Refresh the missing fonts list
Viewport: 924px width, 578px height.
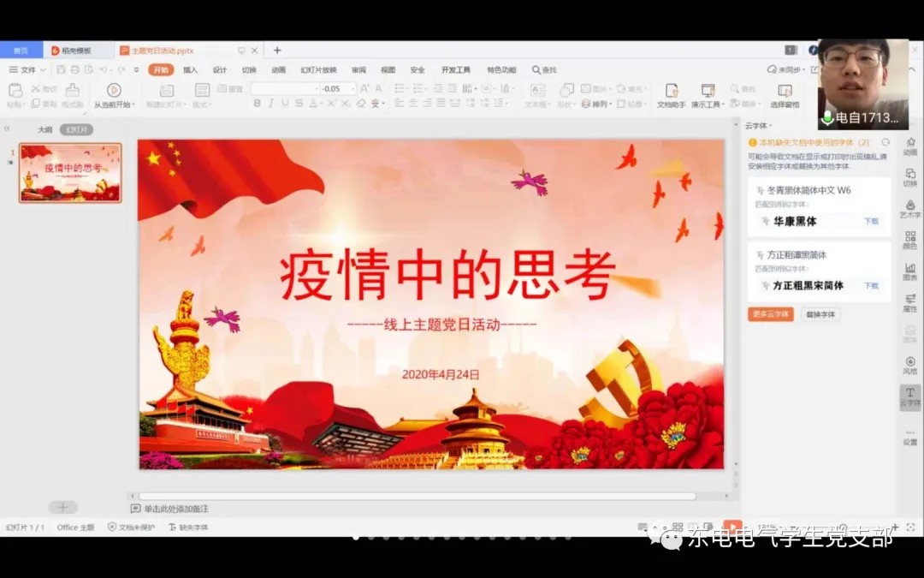885,142
